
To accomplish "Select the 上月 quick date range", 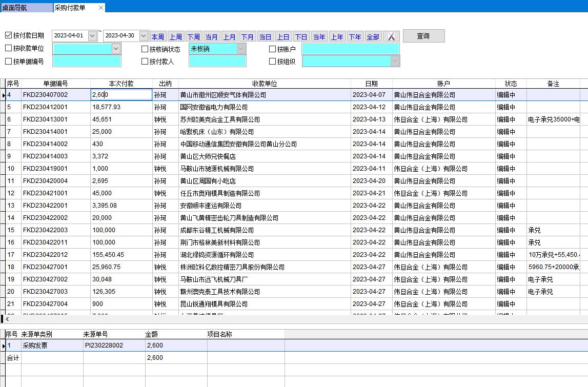I will click(230, 37).
